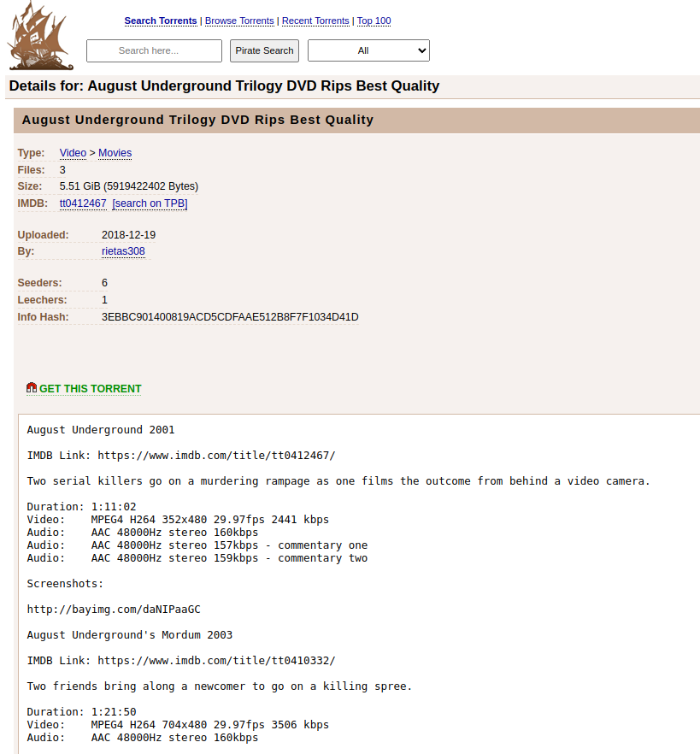The height and width of the screenshot is (754, 700).
Task: Go to Recent Torrents
Action: [x=315, y=21]
